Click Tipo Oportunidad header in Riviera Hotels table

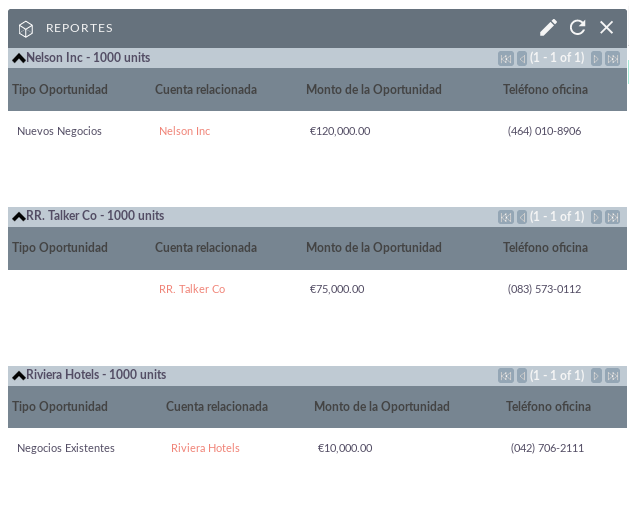coord(60,406)
